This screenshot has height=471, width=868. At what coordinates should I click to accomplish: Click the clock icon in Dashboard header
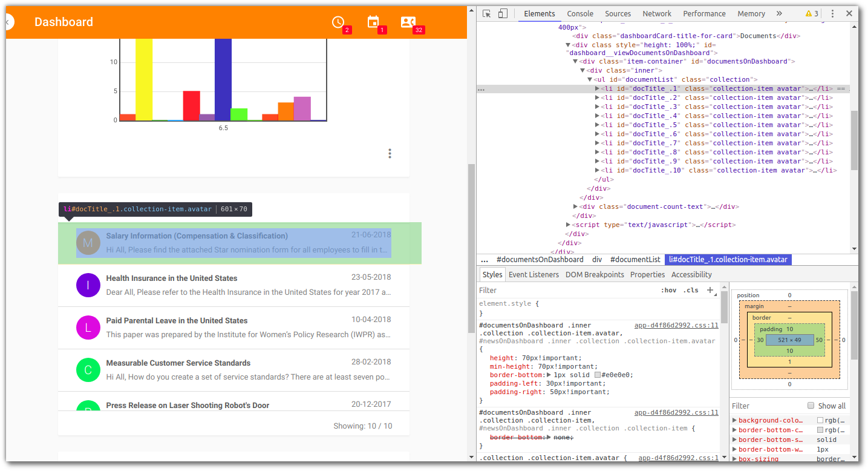(338, 22)
